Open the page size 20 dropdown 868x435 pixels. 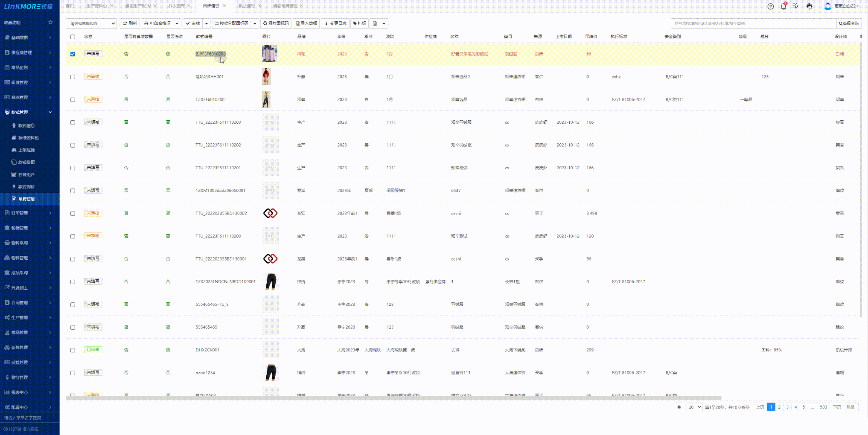(x=694, y=407)
